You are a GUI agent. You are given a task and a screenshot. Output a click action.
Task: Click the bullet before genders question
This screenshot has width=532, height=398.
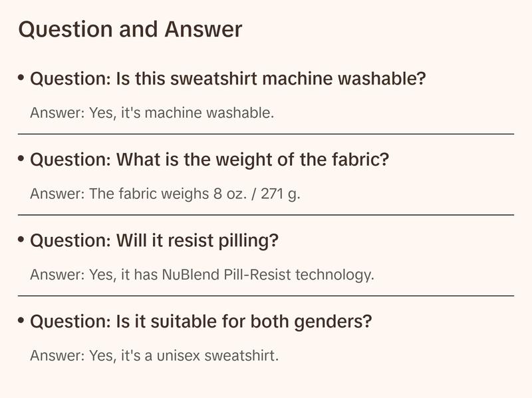point(22,321)
